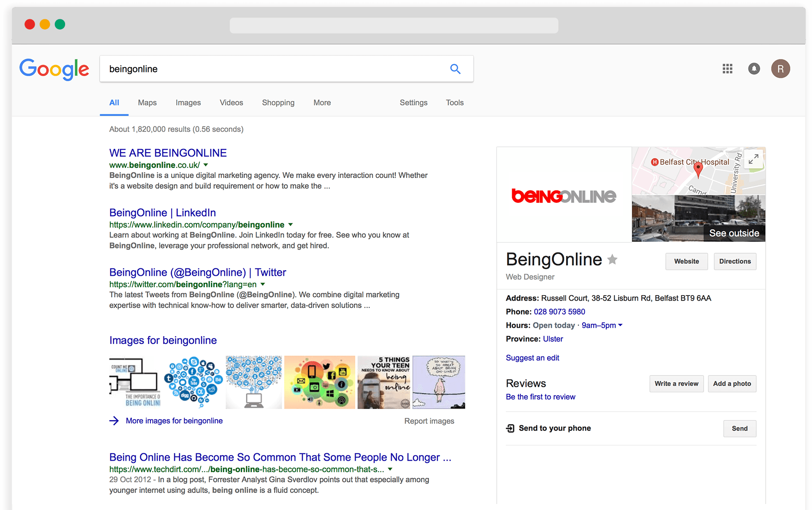Image resolution: width=812 pixels, height=510 pixels.
Task: Open dropdown arrow next to beingonline.co.uk result
Action: pyautogui.click(x=206, y=165)
